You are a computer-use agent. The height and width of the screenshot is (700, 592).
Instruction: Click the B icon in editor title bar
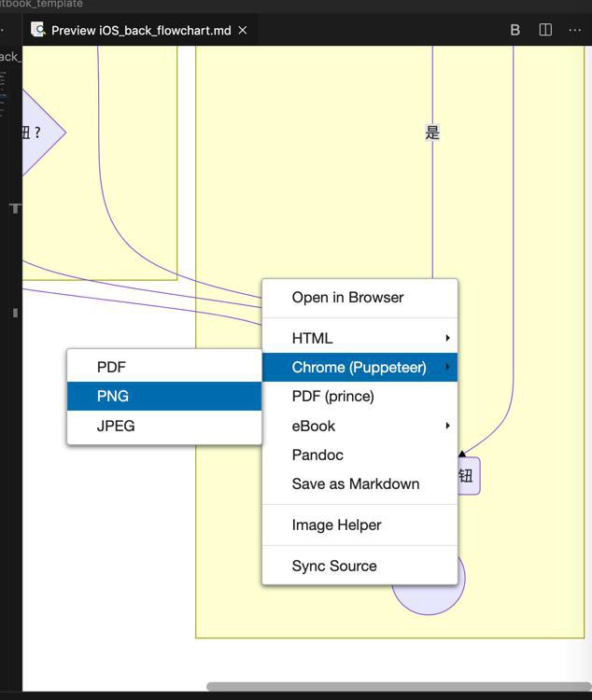(514, 30)
